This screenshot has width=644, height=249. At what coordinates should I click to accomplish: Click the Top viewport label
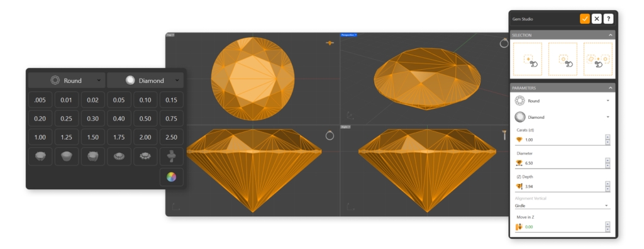click(170, 35)
